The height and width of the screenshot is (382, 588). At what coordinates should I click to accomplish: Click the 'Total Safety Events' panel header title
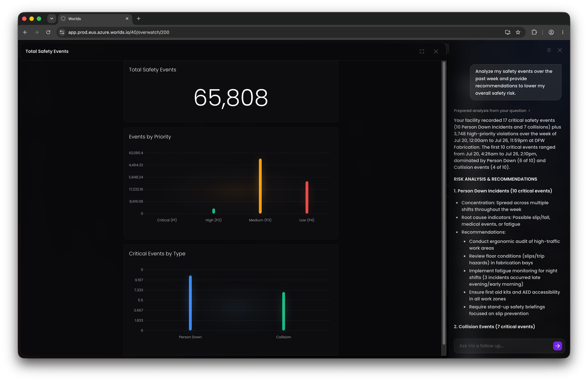pyautogui.click(x=47, y=51)
